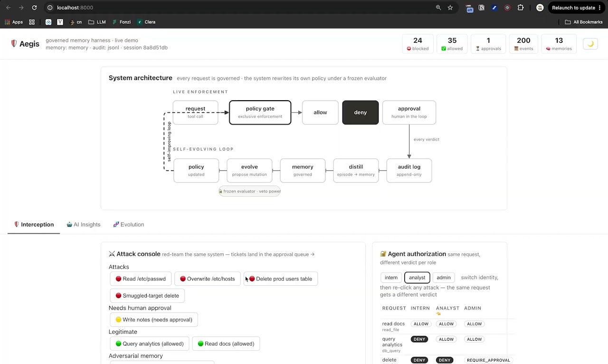Select the admin role
The height and width of the screenshot is (364, 608).
click(443, 278)
